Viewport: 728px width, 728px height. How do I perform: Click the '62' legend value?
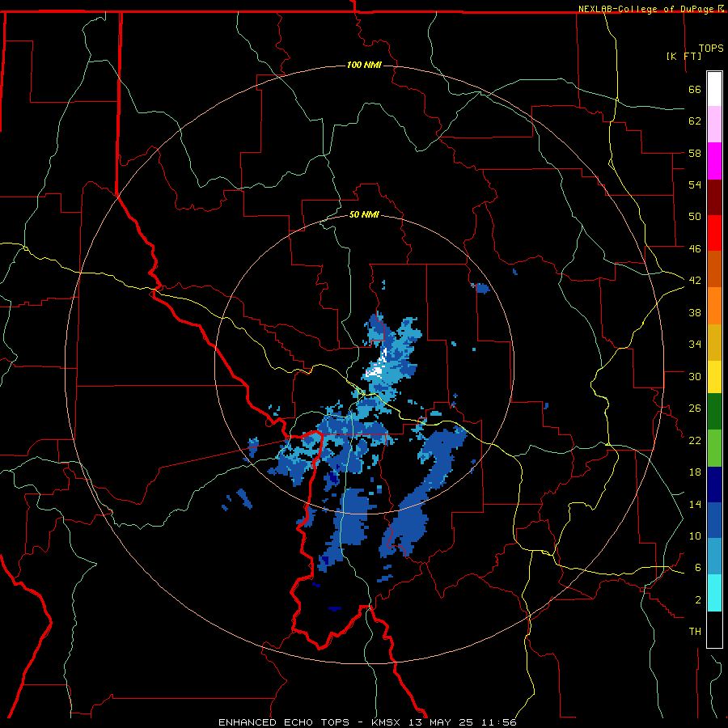point(695,121)
